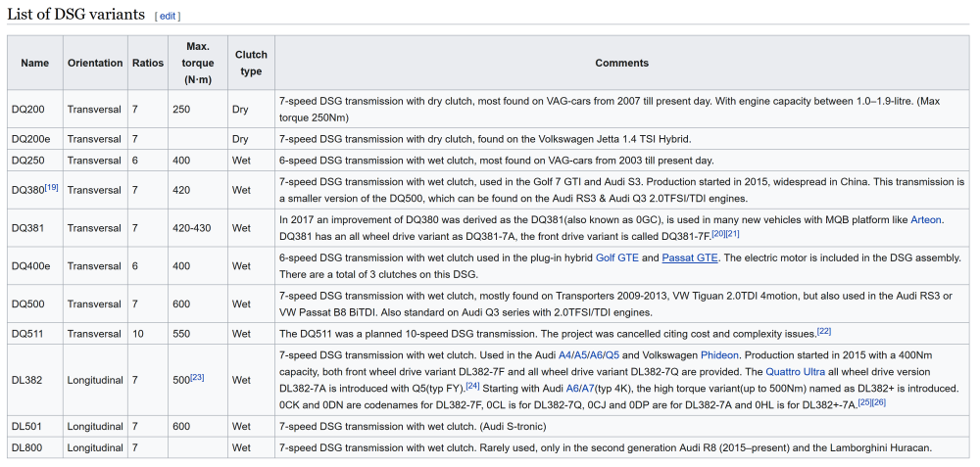Click the 420-430 torque value
This screenshot has height=467, width=980.
(x=192, y=228)
